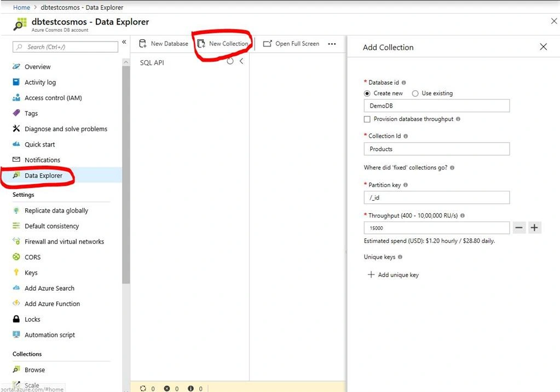Click the Search (Ctrl+/) box
The width and height of the screenshot is (560, 392).
coord(65,46)
